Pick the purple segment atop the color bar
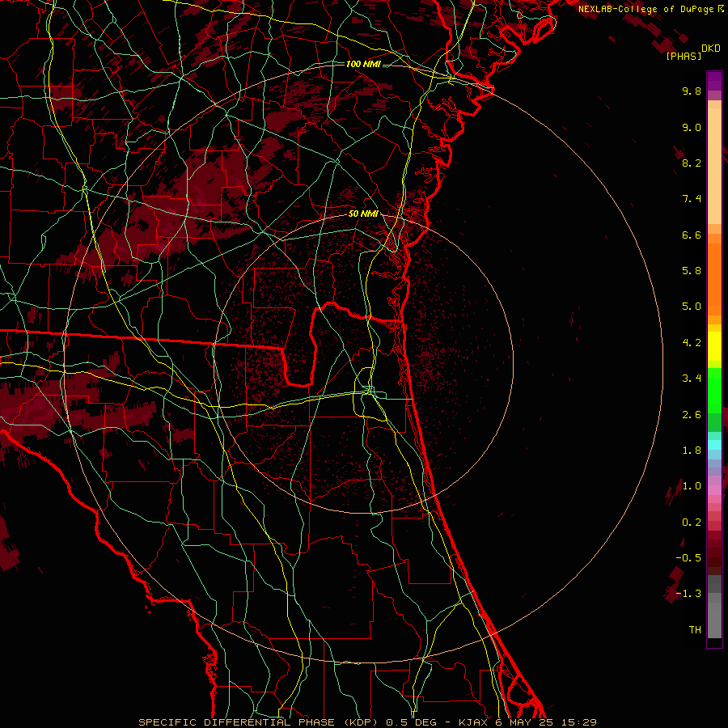Screen dimensions: 728x728 (714, 81)
